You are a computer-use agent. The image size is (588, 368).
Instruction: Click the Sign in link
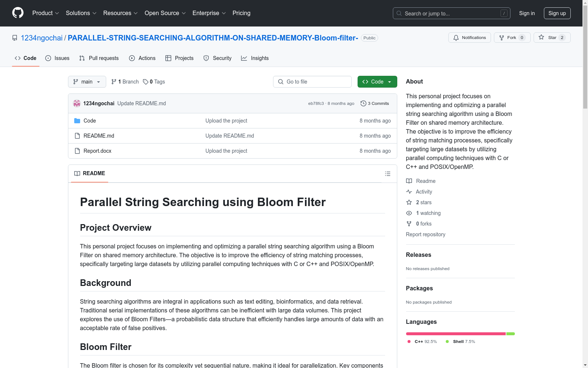coord(527,13)
